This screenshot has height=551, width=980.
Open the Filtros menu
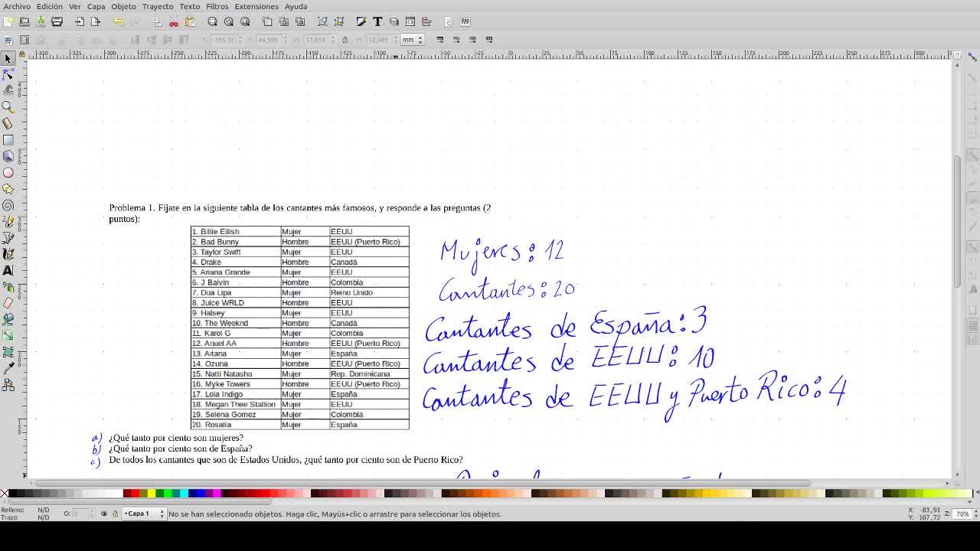(x=217, y=6)
